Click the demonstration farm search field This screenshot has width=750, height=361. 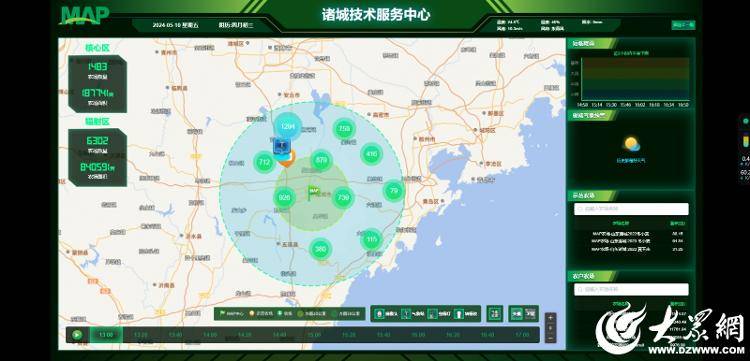pos(631,209)
